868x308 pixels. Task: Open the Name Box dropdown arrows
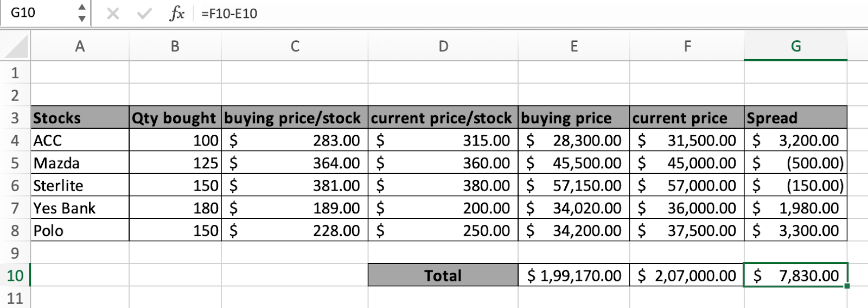(81, 13)
